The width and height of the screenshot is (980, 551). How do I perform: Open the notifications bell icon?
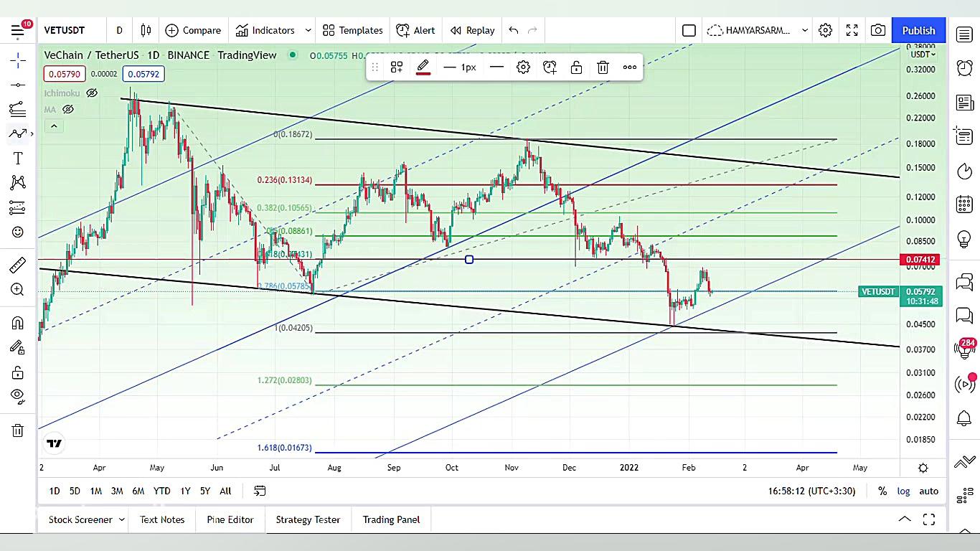point(964,418)
